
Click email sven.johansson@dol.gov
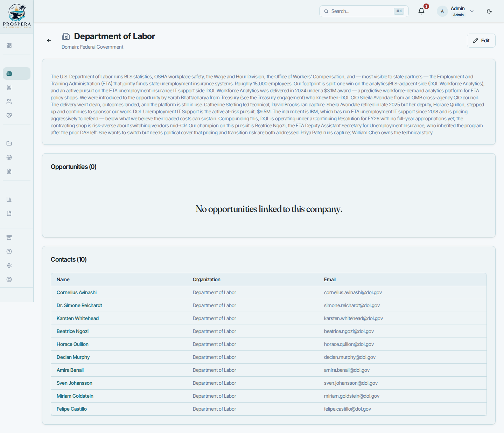[351, 383]
